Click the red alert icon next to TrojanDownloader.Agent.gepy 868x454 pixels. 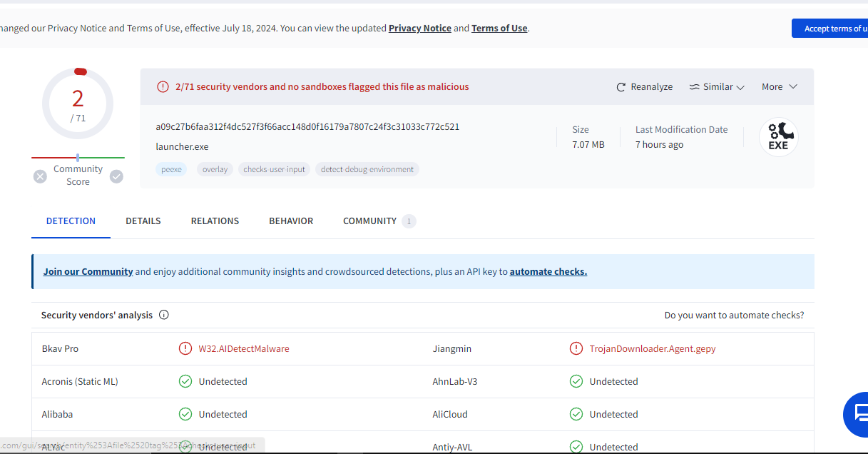coord(576,349)
